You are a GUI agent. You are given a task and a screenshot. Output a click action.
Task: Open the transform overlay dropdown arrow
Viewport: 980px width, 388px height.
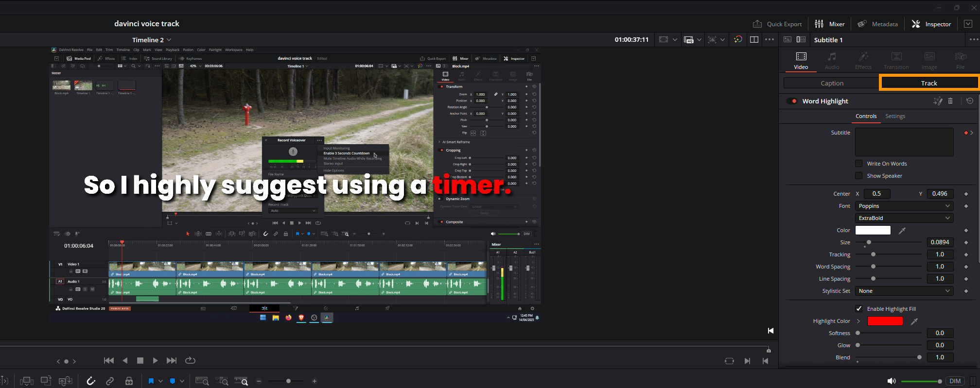[723, 40]
